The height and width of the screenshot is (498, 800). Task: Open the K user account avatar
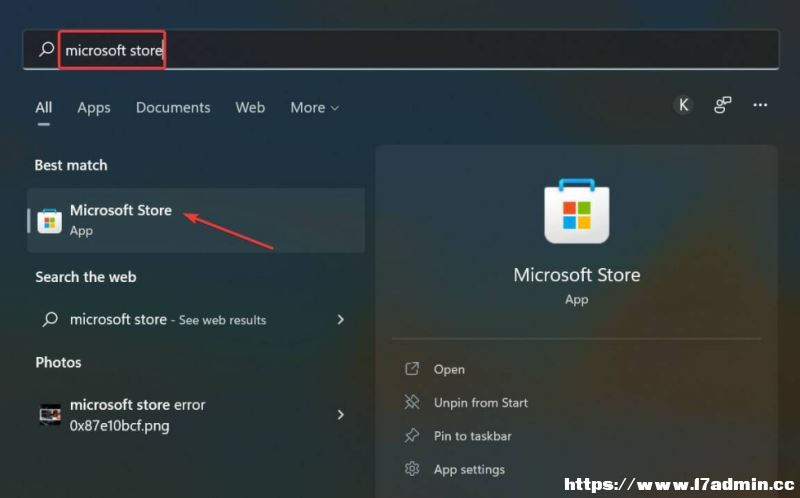pyautogui.click(x=683, y=105)
